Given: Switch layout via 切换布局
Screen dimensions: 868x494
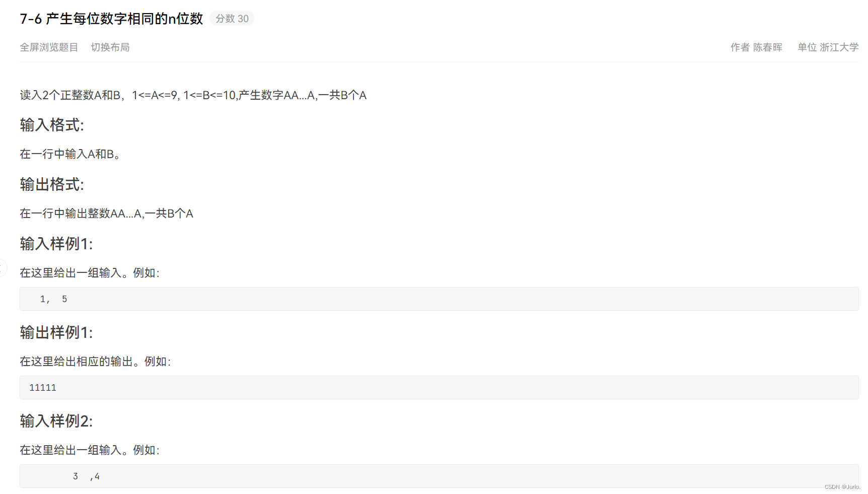Looking at the screenshot, I should point(110,47).
